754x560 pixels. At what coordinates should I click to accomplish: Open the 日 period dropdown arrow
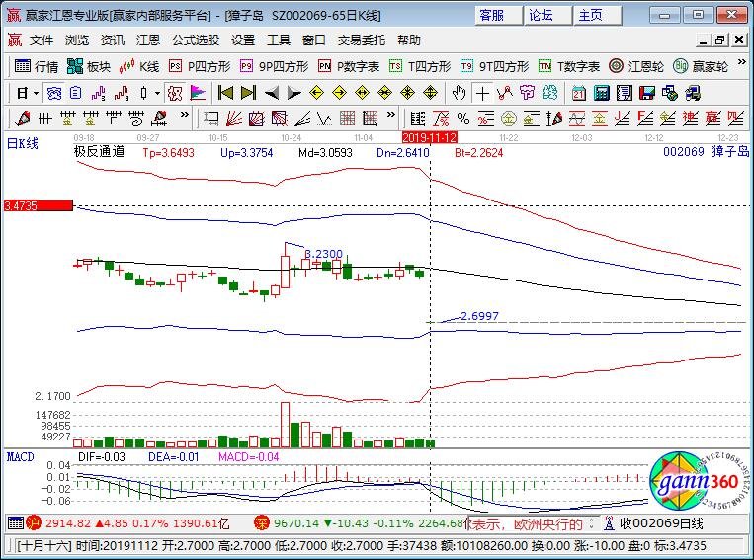pos(36,93)
